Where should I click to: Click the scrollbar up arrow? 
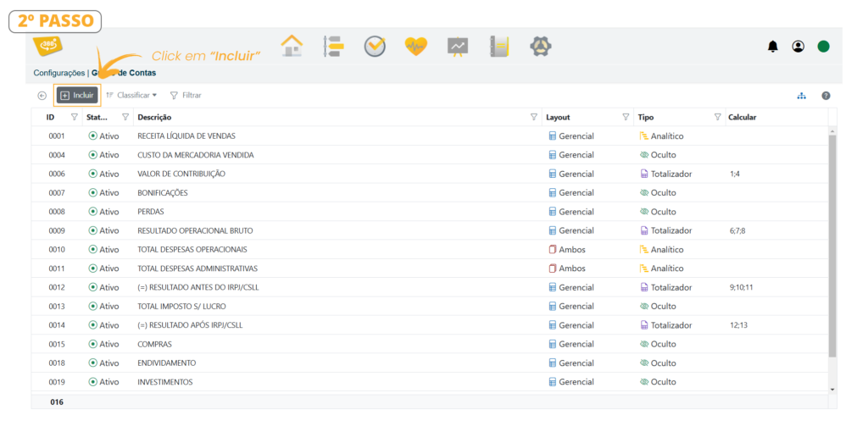coord(832,131)
